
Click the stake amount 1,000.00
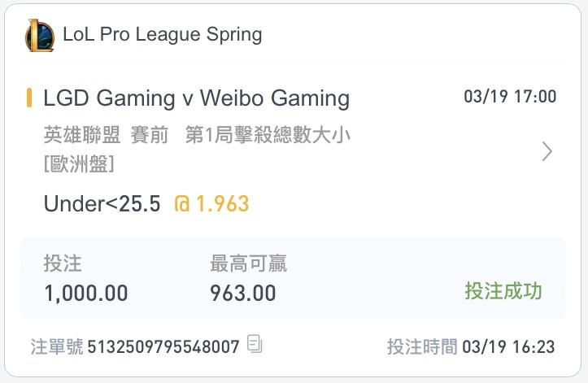pyautogui.click(x=86, y=293)
